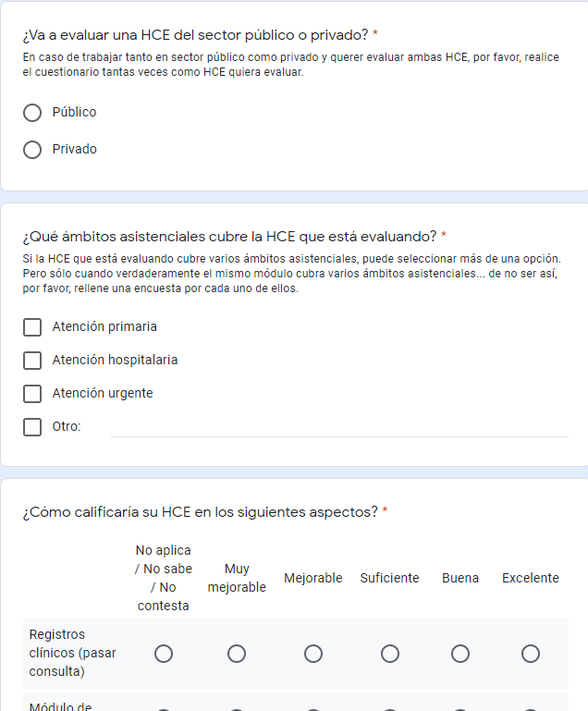This screenshot has width=588, height=711.
Task: Select the Público radio option
Action: 32,113
